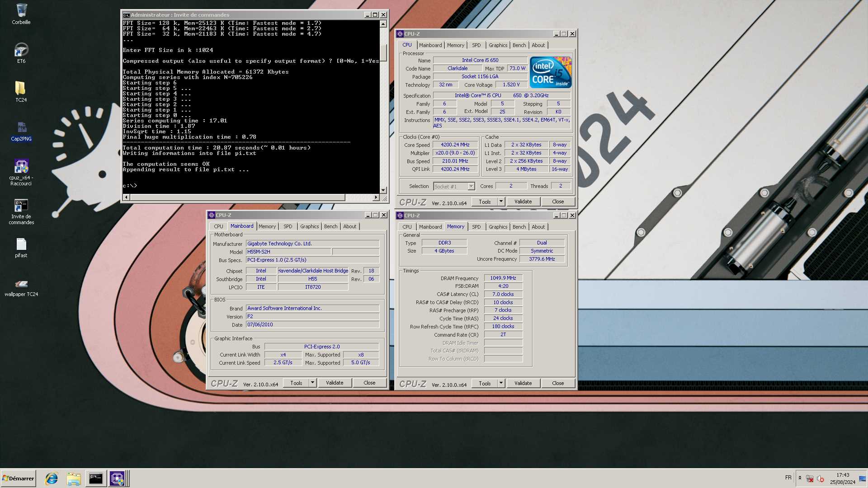Open the Corbeille recycle bin icon

coord(21,14)
